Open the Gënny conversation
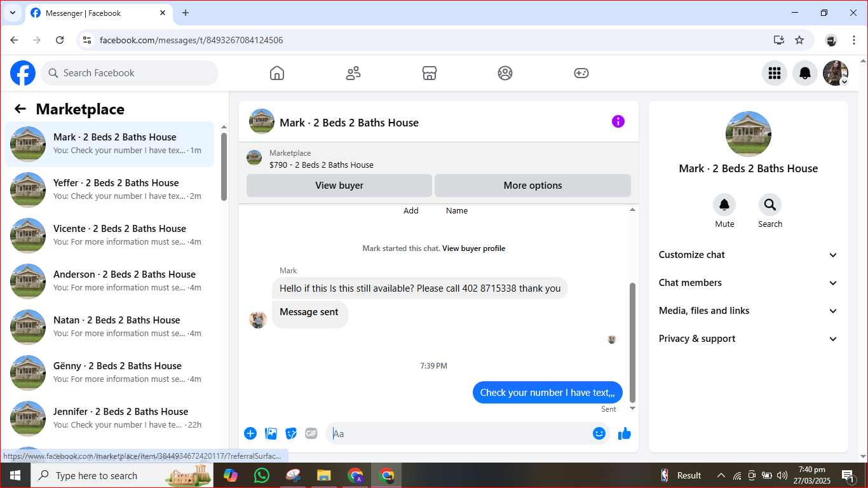This screenshot has height=488, width=868. (x=110, y=373)
